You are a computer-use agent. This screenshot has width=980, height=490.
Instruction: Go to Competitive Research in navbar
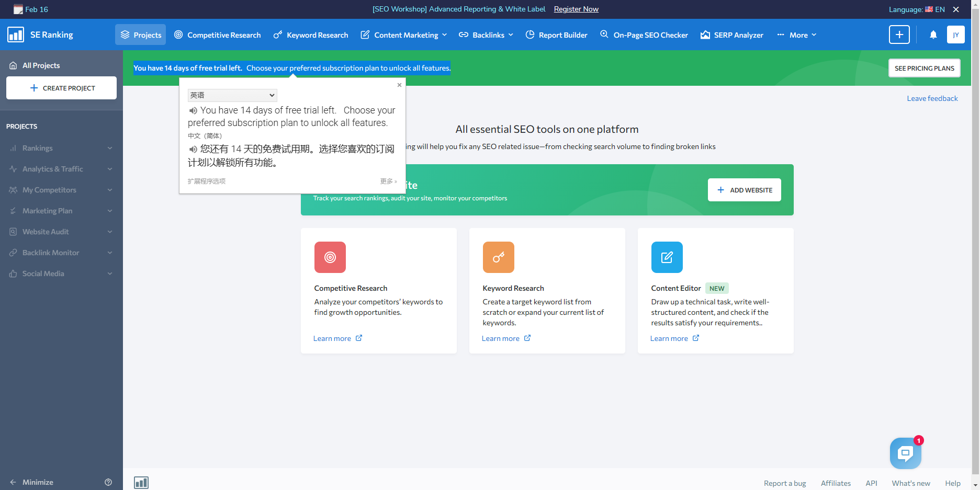click(x=217, y=35)
